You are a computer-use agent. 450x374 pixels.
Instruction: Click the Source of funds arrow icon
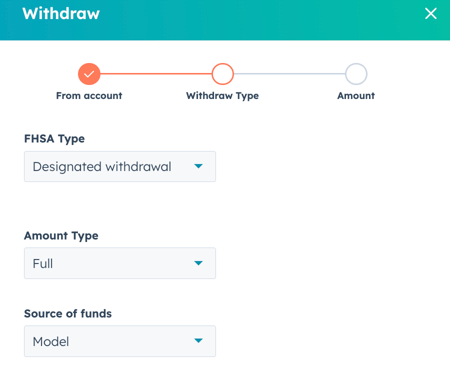[199, 341]
